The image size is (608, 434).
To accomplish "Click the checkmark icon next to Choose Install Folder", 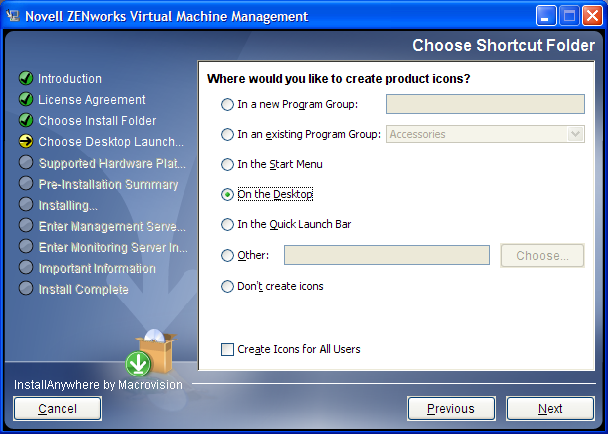I will pos(26,121).
